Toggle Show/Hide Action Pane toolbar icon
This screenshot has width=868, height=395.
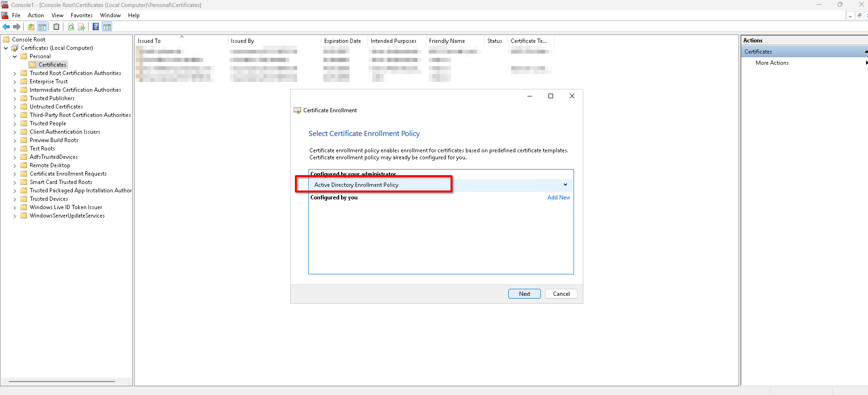(x=107, y=27)
